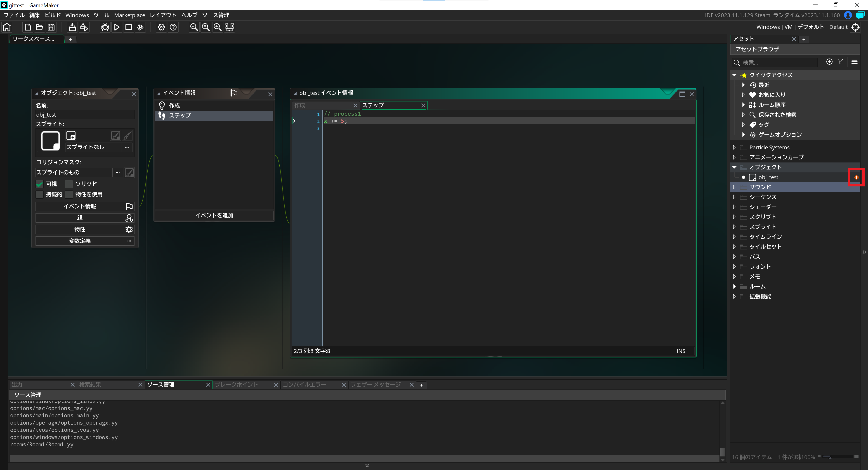Click the Stop icon in toolbar
This screenshot has height=470, width=868.
[128, 27]
